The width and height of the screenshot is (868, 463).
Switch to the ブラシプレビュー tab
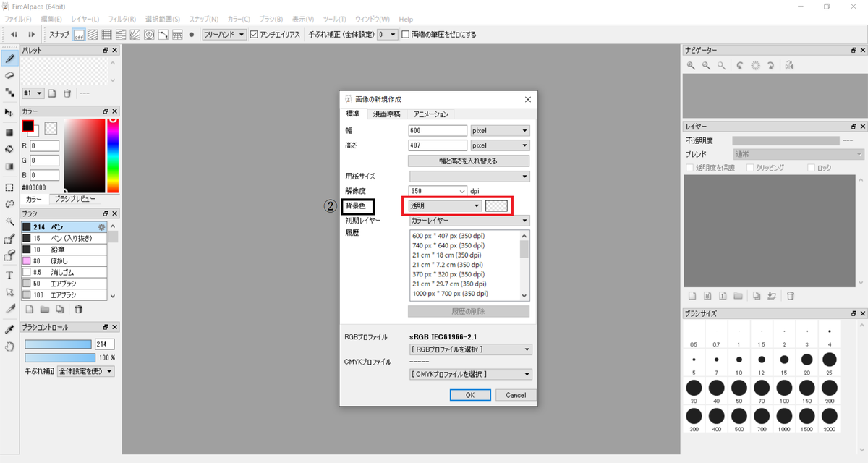click(75, 198)
